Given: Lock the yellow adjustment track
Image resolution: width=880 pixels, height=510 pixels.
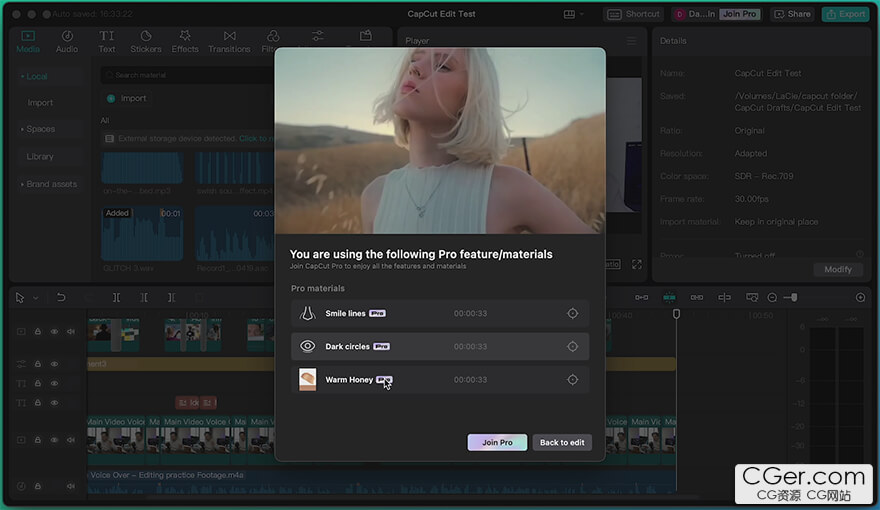Looking at the screenshot, I should pyautogui.click(x=38, y=364).
